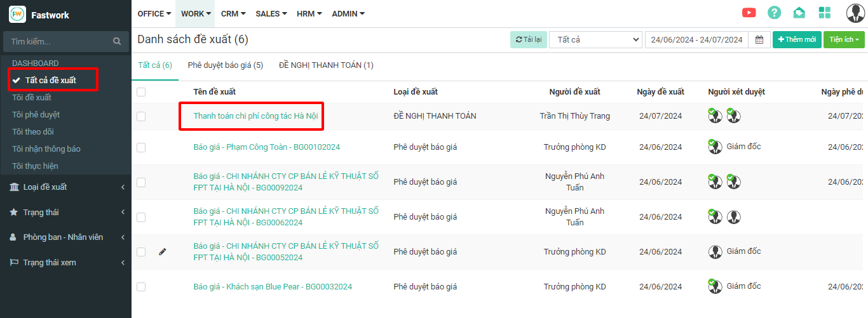Click the search magnifier icon in sidebar
Screen dimensions: 868x318
117,42
